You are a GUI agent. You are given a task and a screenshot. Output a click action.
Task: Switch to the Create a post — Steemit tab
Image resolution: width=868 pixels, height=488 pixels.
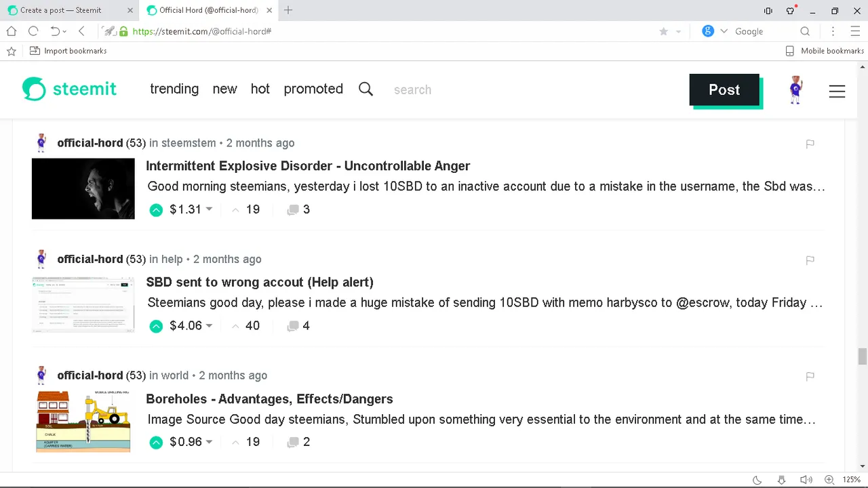click(x=70, y=10)
